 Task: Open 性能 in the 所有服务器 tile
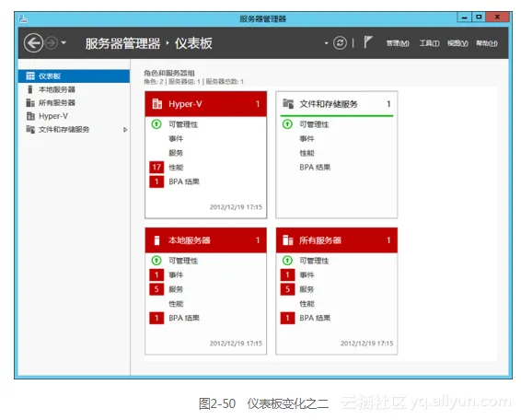tap(307, 304)
